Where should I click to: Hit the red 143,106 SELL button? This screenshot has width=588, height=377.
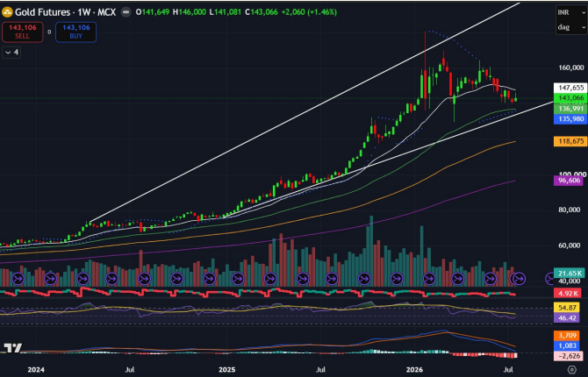(23, 32)
